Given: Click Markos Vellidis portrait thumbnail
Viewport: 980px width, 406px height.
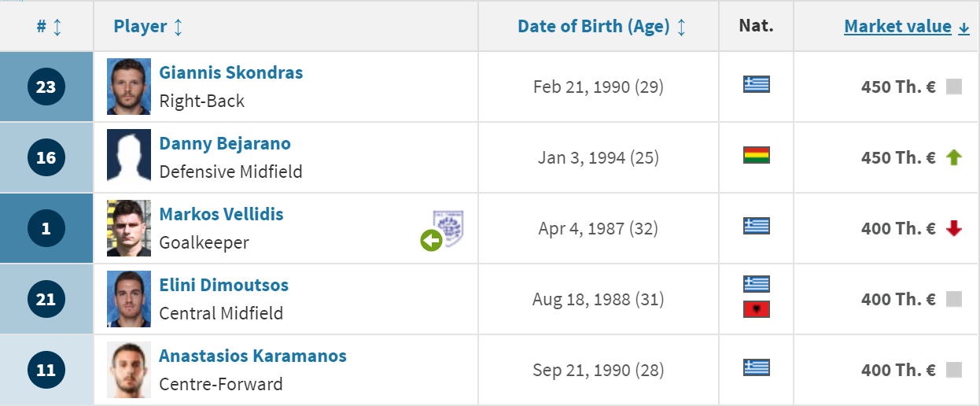Looking at the screenshot, I should (129, 228).
